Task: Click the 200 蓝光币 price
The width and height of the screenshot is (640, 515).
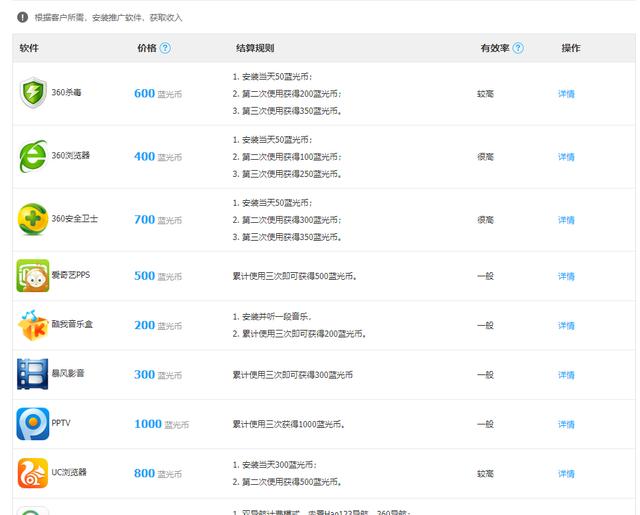Action: point(158,326)
